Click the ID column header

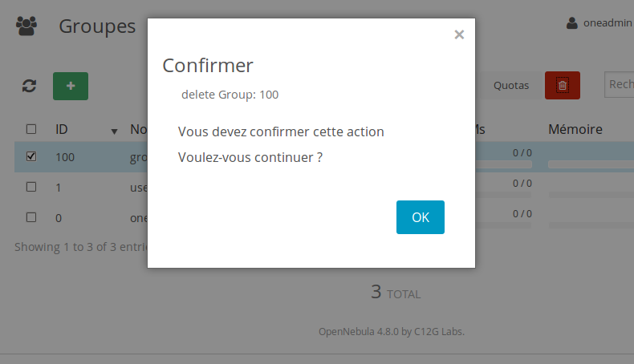[62, 129]
